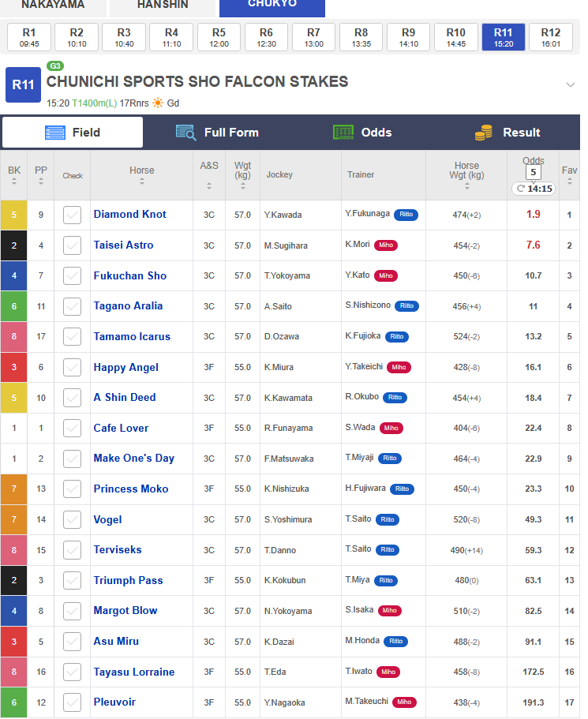The width and height of the screenshot is (588, 719).
Task: Click the Miho badge beside Y.Kato
Action: 386,275
